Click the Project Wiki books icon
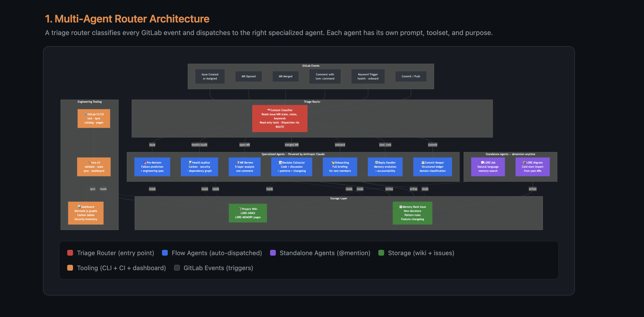Viewport: 644px width, 317px height. click(240, 209)
